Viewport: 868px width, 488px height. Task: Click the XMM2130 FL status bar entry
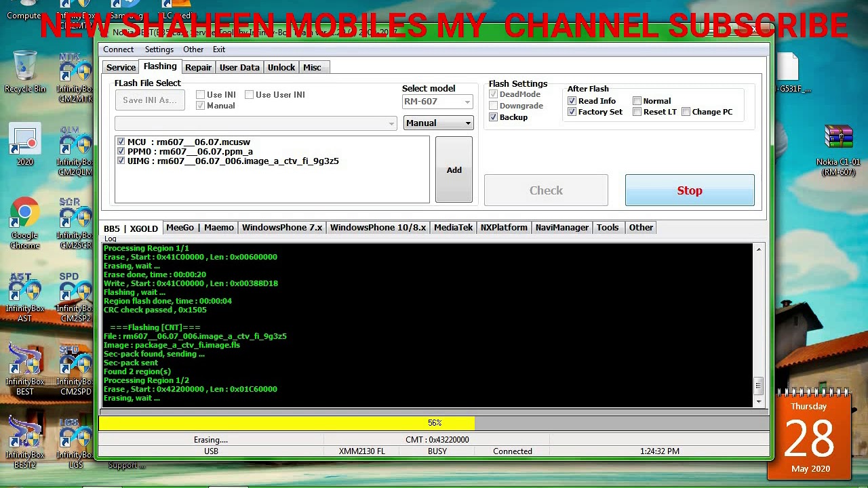tap(361, 451)
